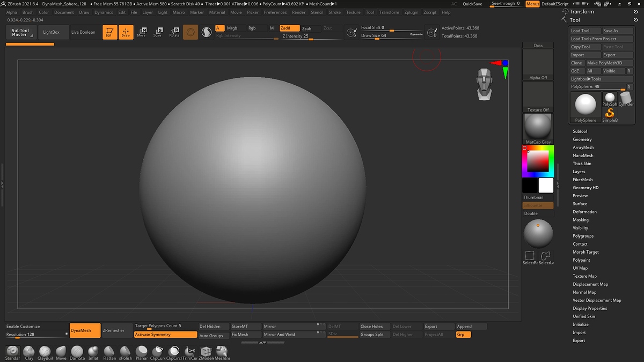This screenshot has height=362, width=644.
Task: Expand the UV Map section
Action: click(x=580, y=268)
